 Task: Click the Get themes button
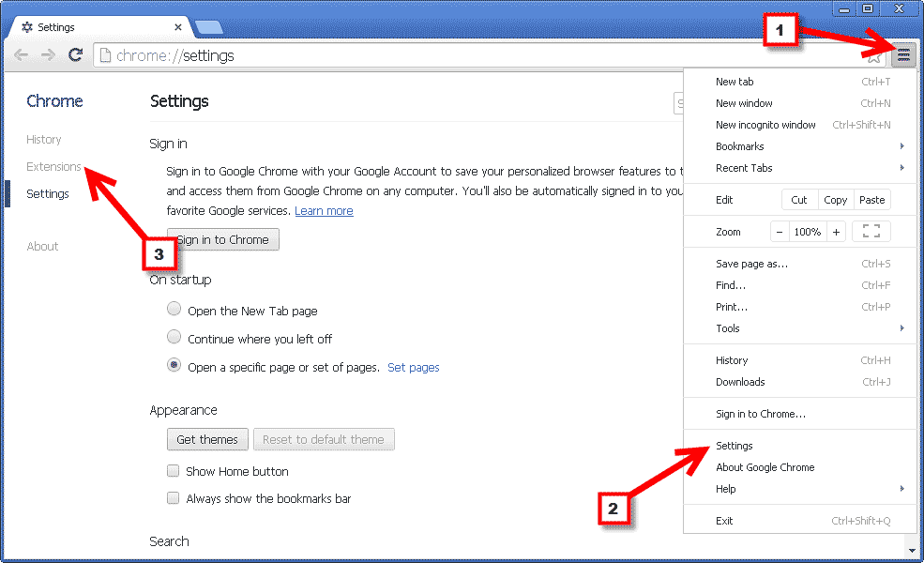(207, 439)
